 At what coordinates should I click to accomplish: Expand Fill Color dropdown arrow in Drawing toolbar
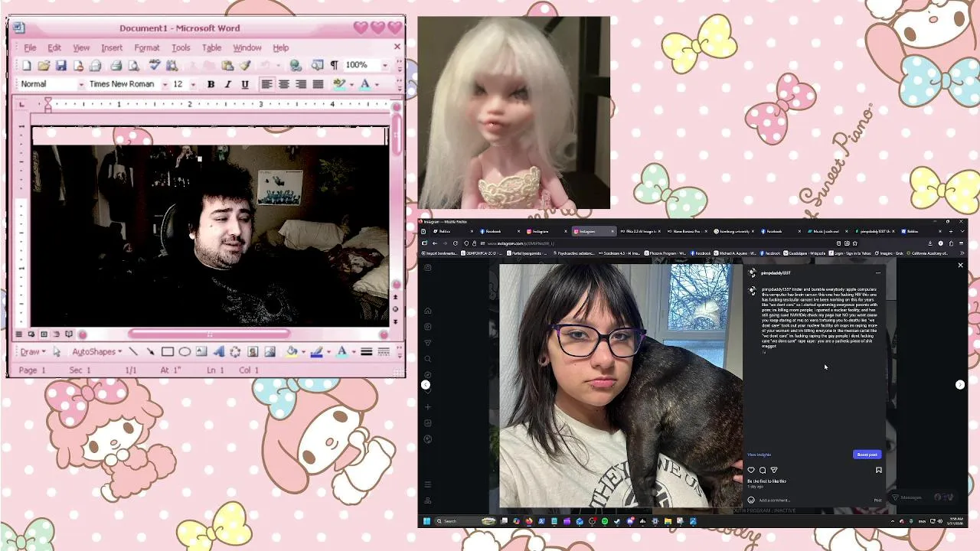click(302, 352)
